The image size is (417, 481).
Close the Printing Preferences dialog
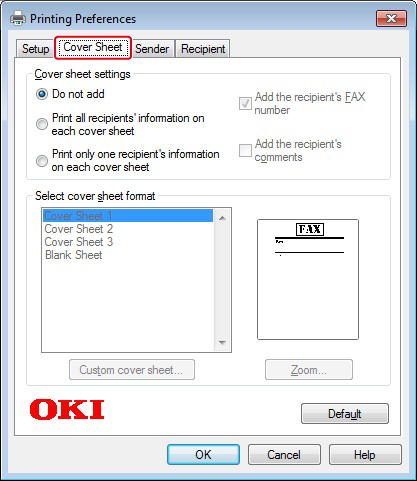click(x=391, y=18)
